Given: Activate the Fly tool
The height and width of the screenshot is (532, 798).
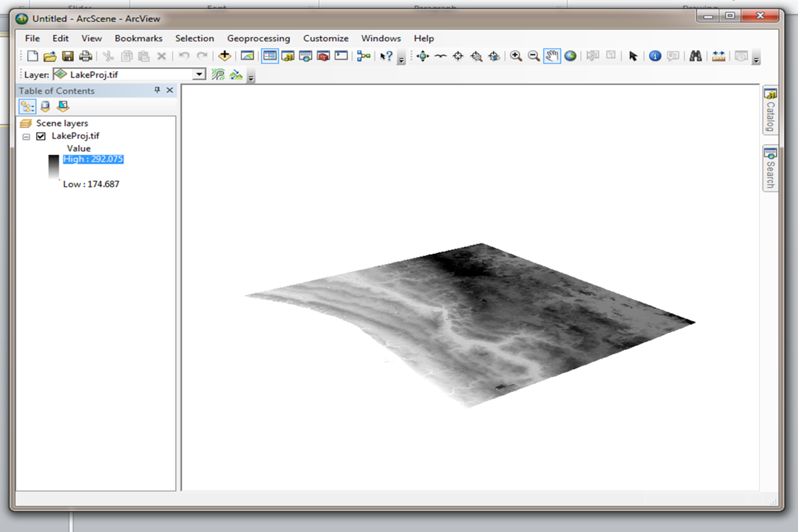Looking at the screenshot, I should click(x=440, y=56).
